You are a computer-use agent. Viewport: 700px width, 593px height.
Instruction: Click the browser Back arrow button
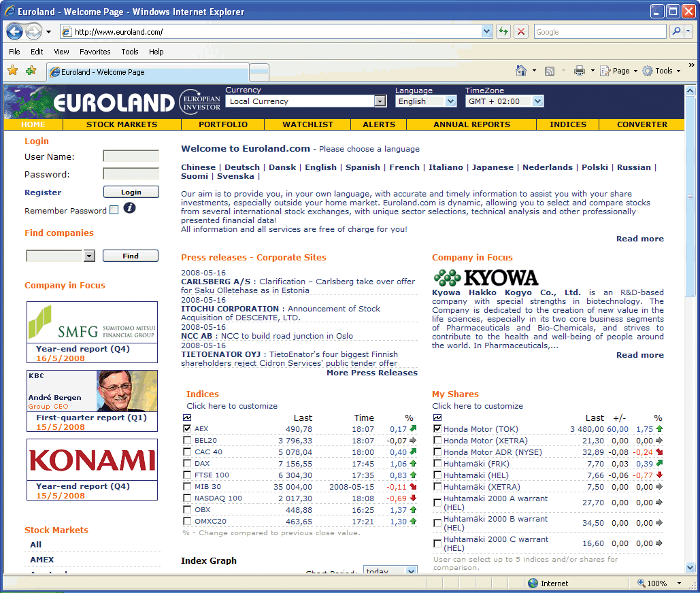tap(15, 31)
